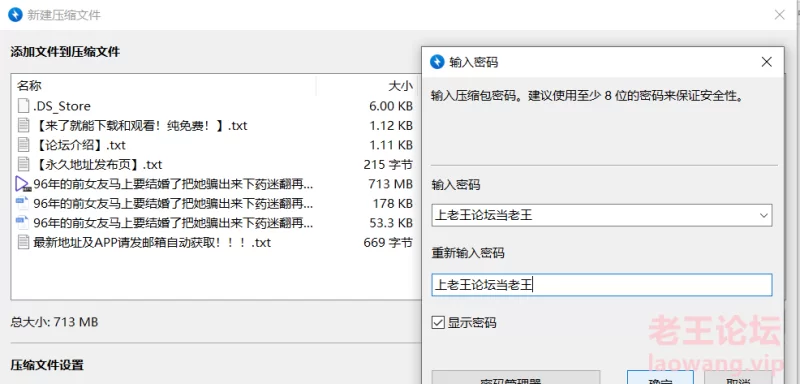Click the 713 MB size cell in the file list
The width and height of the screenshot is (800, 384).
click(390, 184)
